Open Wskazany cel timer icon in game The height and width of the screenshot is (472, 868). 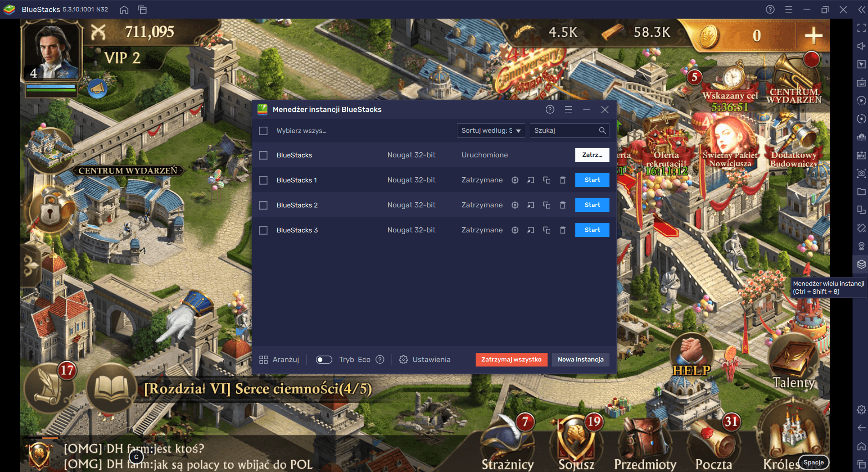coord(730,86)
